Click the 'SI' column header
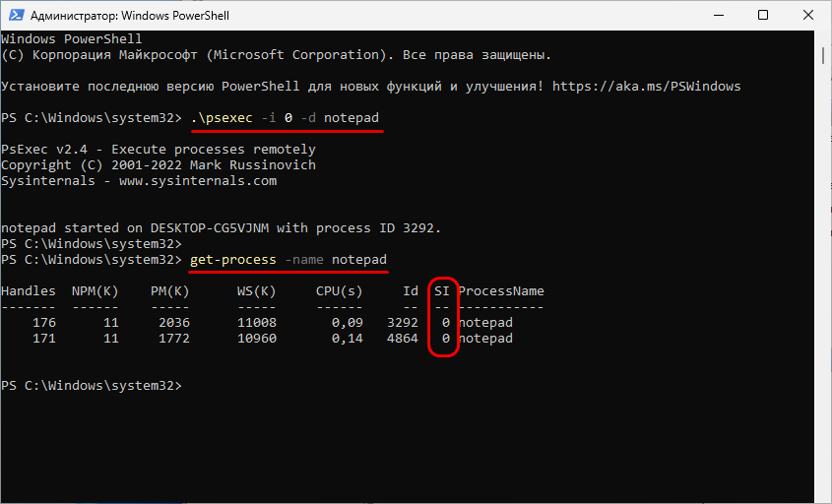 click(442, 291)
